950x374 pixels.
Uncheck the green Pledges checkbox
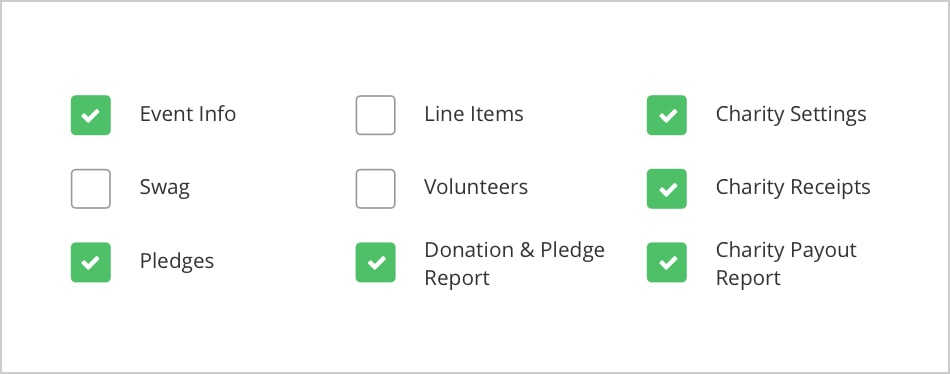tap(91, 262)
